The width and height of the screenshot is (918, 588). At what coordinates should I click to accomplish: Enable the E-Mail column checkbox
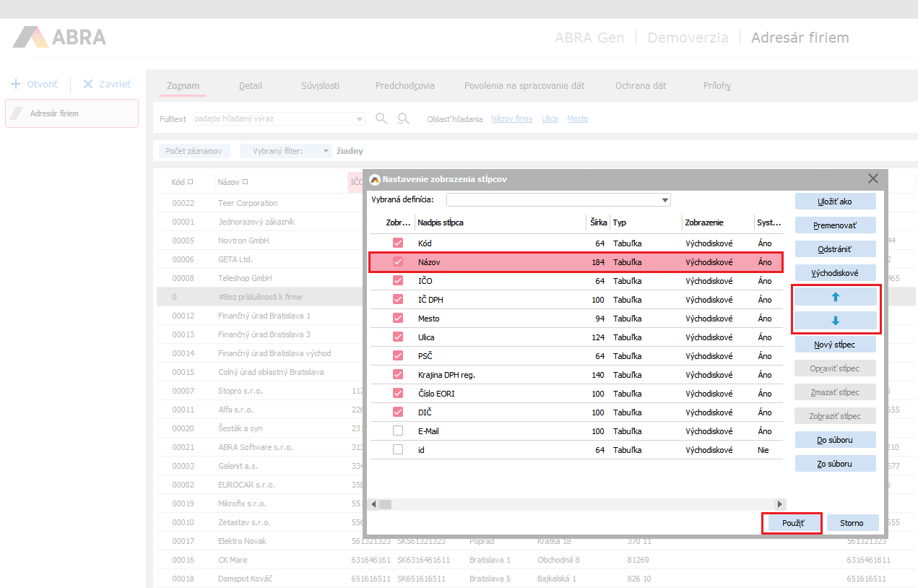(x=398, y=431)
